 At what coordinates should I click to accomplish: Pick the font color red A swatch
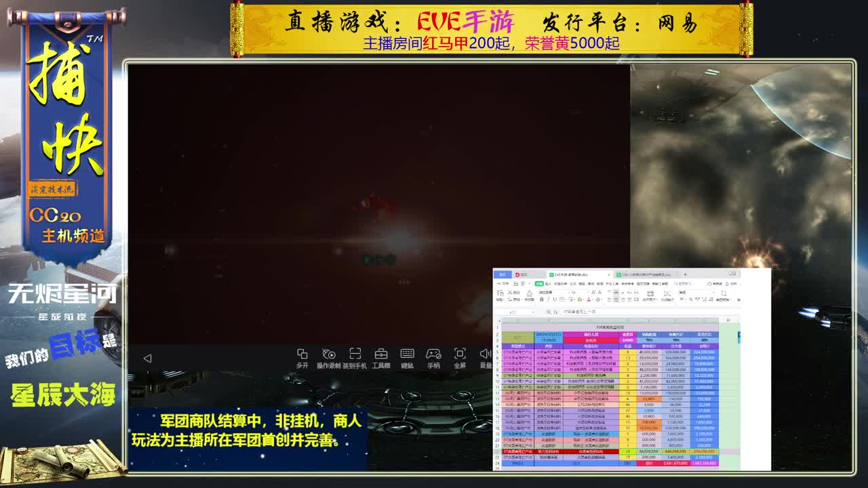(x=589, y=299)
